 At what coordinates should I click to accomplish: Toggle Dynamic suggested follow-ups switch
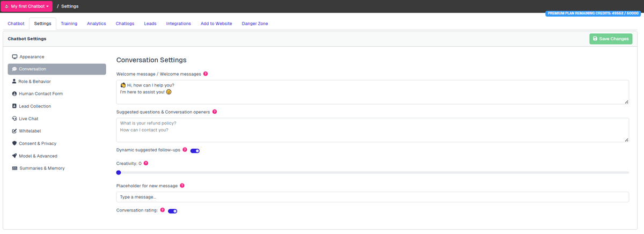(x=195, y=151)
